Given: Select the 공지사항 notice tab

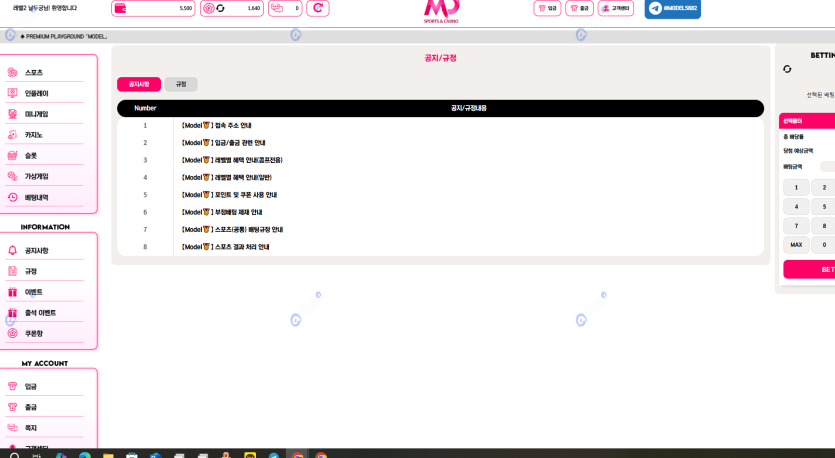Looking at the screenshot, I should pos(139,85).
